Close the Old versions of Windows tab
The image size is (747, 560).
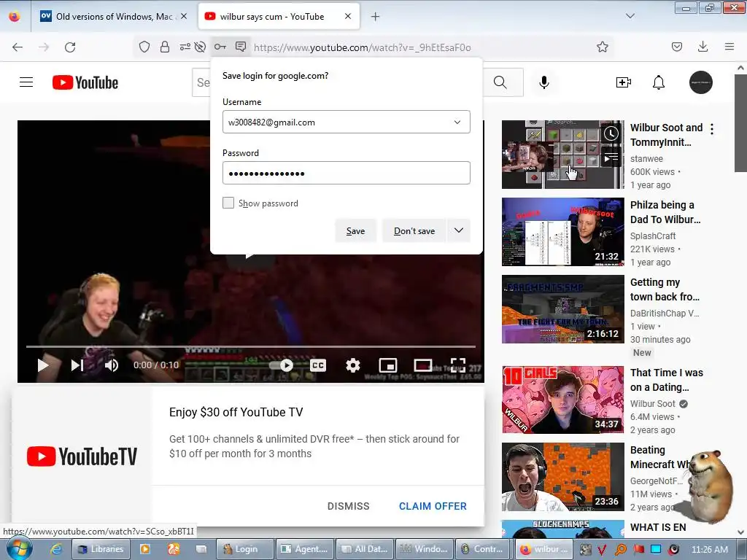pos(184,16)
